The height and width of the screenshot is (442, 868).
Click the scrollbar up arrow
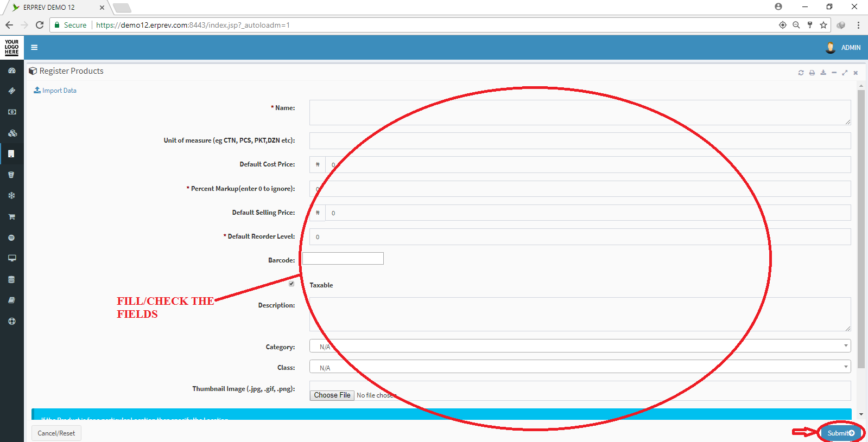861,85
